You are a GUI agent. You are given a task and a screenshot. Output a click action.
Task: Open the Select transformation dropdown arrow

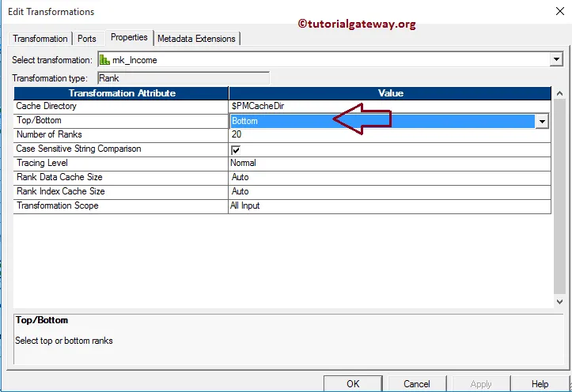pos(556,59)
